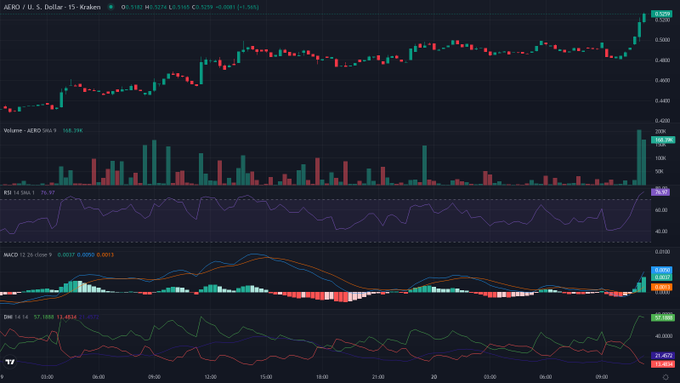This screenshot has width=680, height=383.
Task: Open the TradingView logo link
Action: (x=10, y=361)
